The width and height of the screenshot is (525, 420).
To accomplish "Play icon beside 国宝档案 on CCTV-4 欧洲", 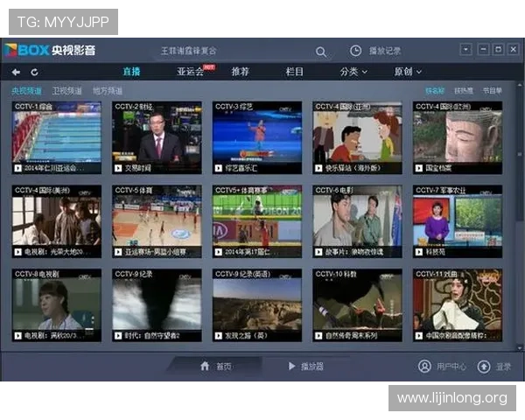I will pyautogui.click(x=419, y=168).
